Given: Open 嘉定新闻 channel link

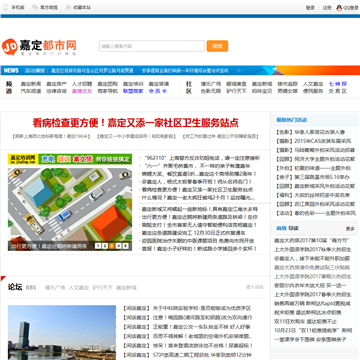Looking at the screenshot, I should tap(31, 84).
